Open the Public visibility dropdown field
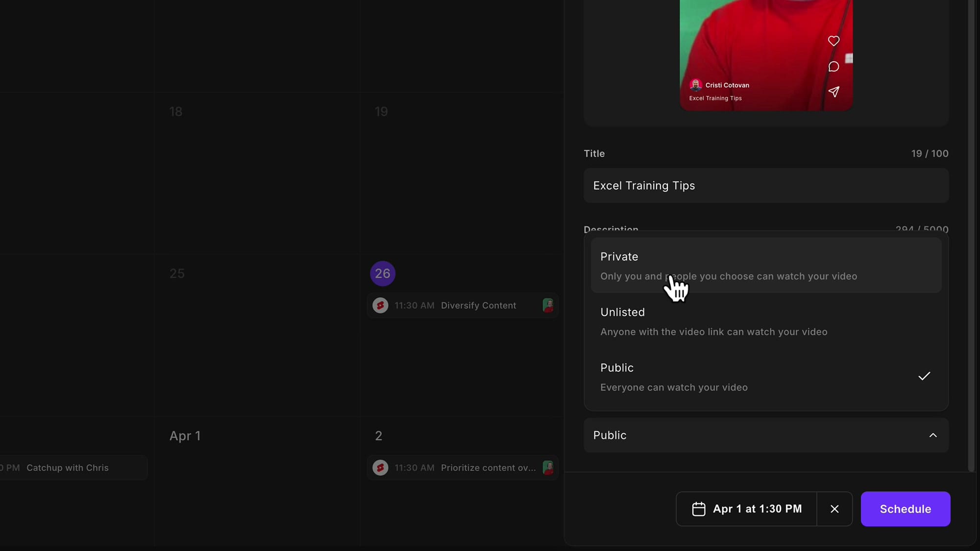Screen dimensions: 980x551 pyautogui.click(x=766, y=435)
